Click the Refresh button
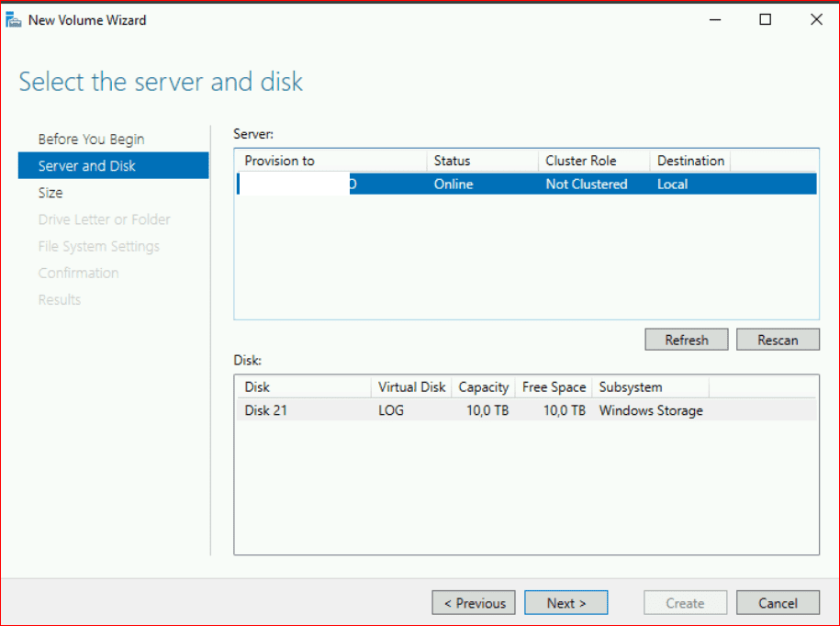The height and width of the screenshot is (626, 840). 686,340
